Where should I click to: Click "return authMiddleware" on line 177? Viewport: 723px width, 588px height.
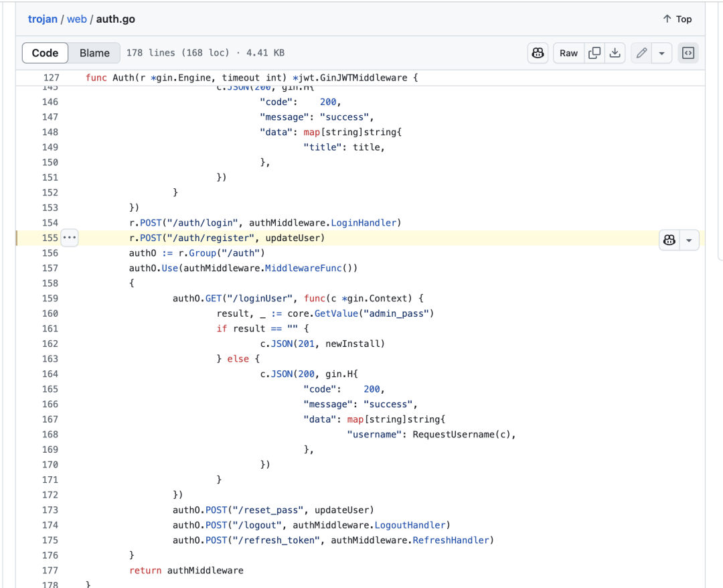pyautogui.click(x=186, y=571)
